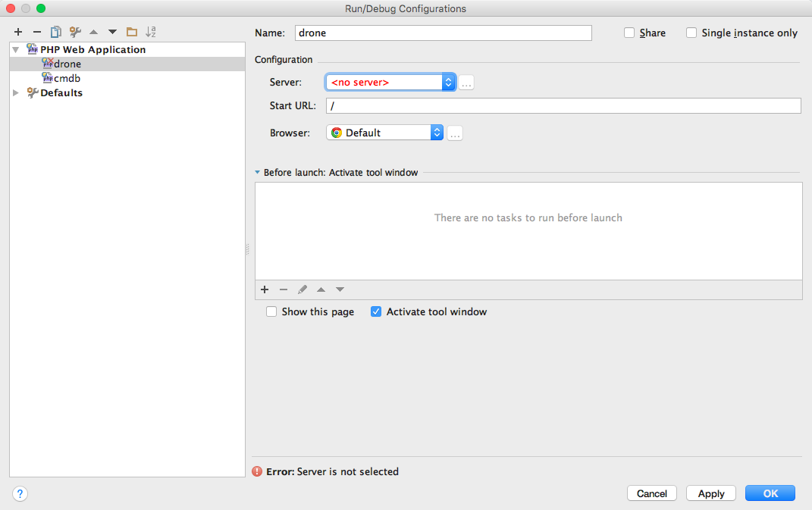Click the Apply button
812x510 pixels.
[x=711, y=493]
